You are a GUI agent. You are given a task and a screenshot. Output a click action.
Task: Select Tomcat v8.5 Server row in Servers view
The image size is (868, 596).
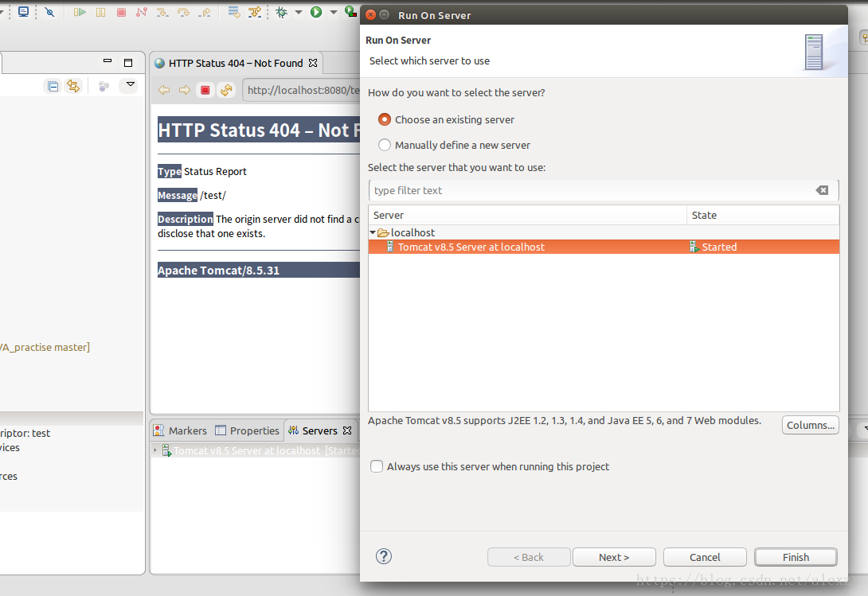point(256,450)
